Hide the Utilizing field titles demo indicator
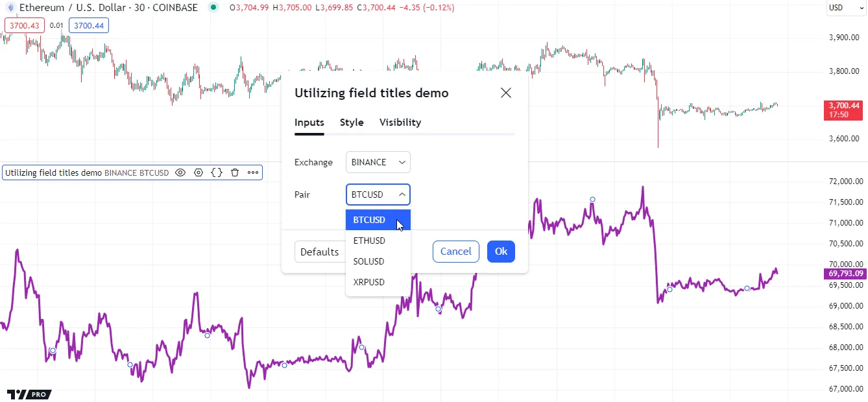 [180, 173]
